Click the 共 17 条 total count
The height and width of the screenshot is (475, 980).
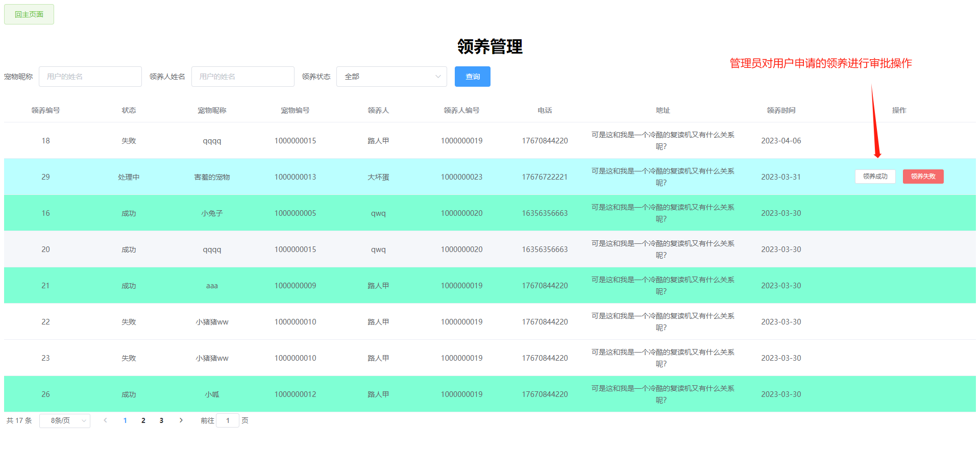click(19, 420)
